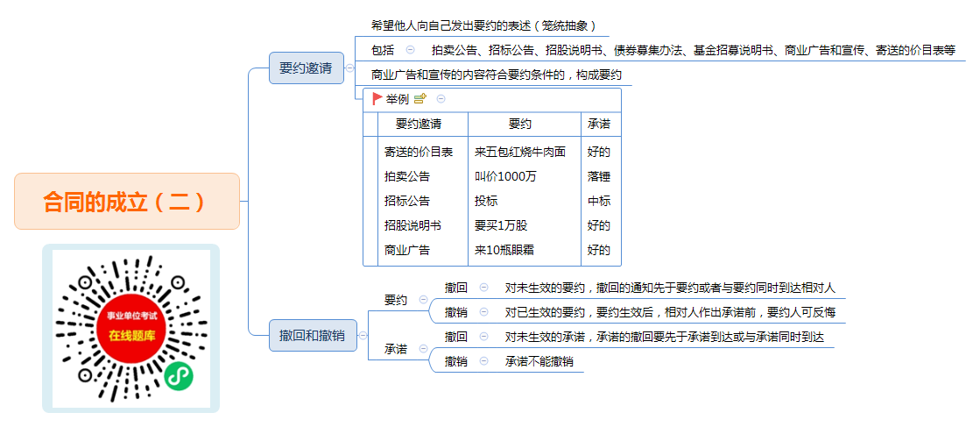Select the 对已生效的要约 description text
This screenshot has height=427, width=980.
pyautogui.click(x=670, y=312)
